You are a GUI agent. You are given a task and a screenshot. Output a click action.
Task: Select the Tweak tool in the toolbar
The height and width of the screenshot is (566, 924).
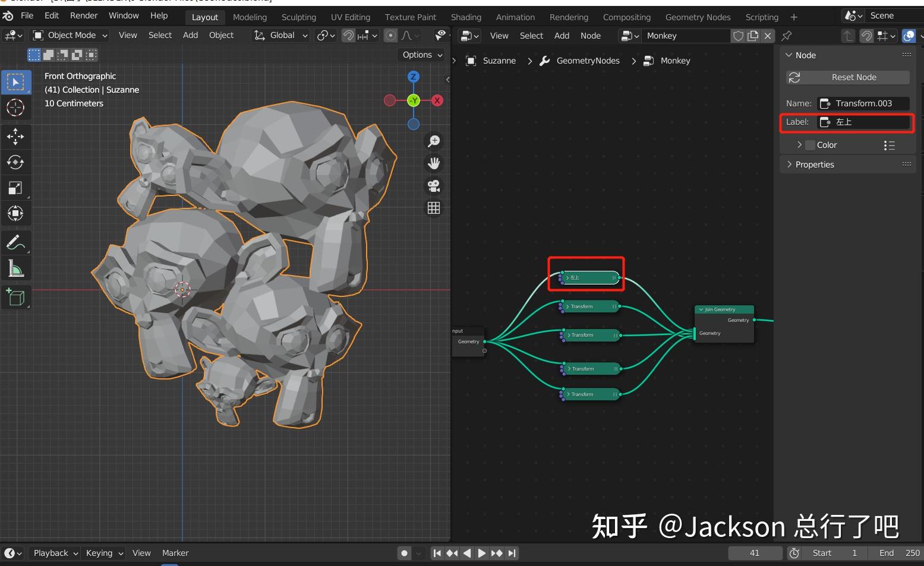[16, 82]
